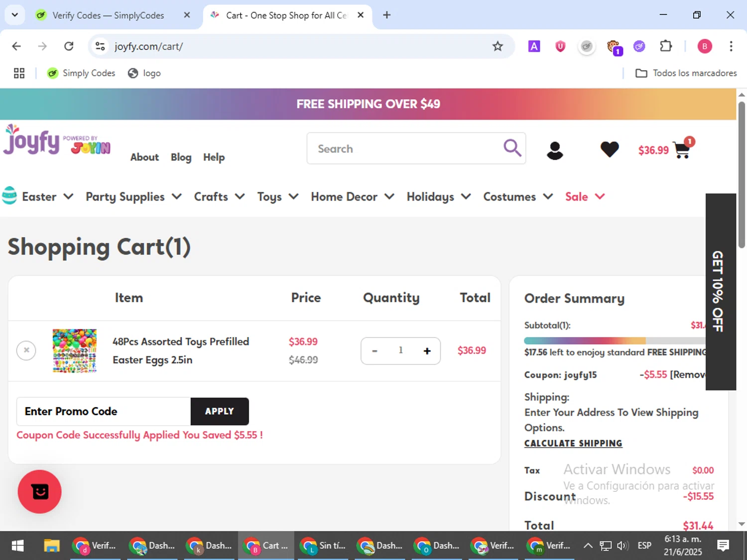Open the GET 10% OFF side tab
Screen dimensions: 747x560
[x=721, y=291]
